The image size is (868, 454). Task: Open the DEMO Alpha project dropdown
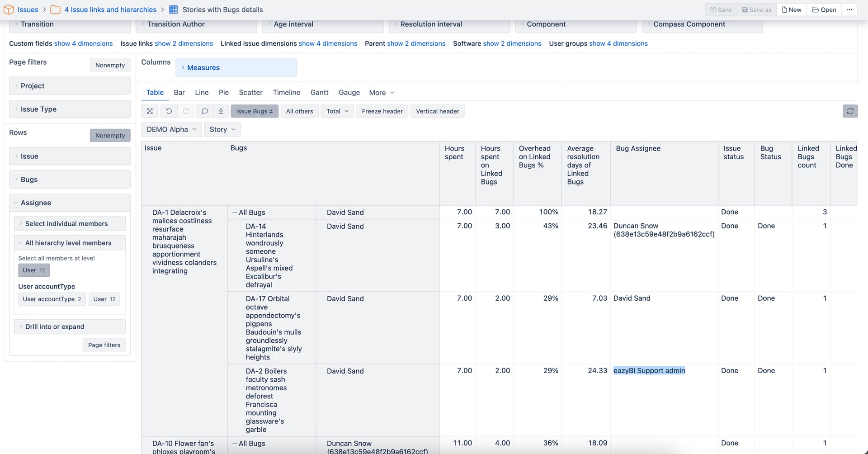(x=171, y=129)
